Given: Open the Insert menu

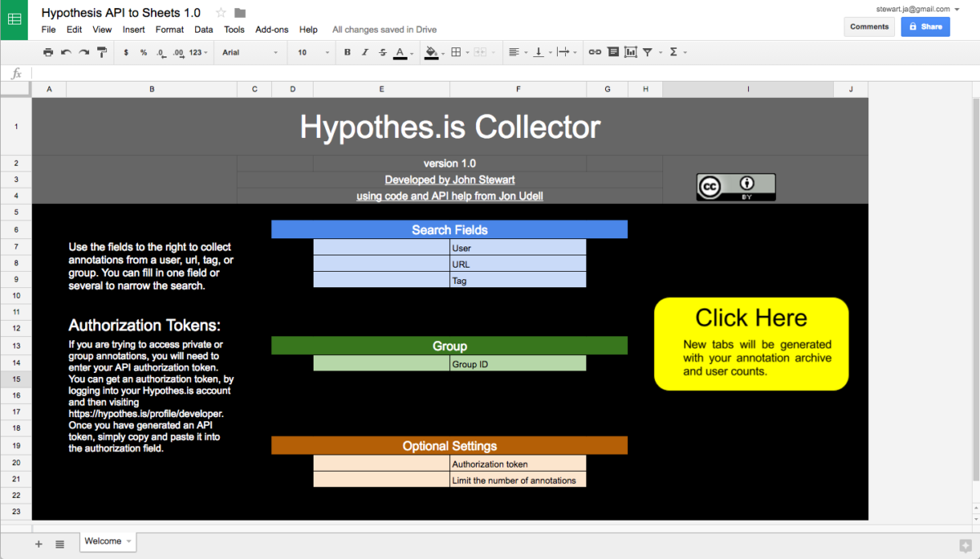Looking at the screenshot, I should pyautogui.click(x=134, y=29).
